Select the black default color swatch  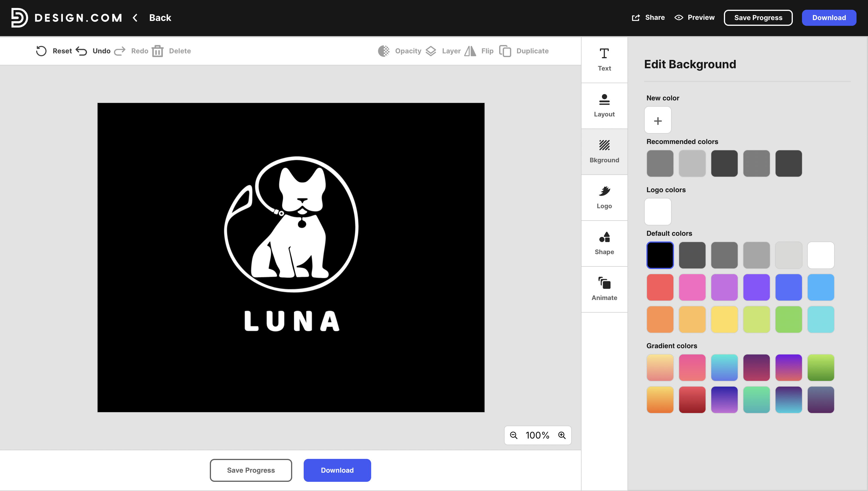tap(660, 255)
